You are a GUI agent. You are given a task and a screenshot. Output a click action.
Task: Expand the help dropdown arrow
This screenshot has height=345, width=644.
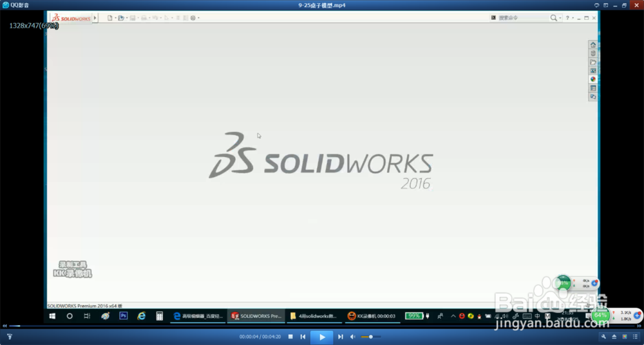pos(573,18)
